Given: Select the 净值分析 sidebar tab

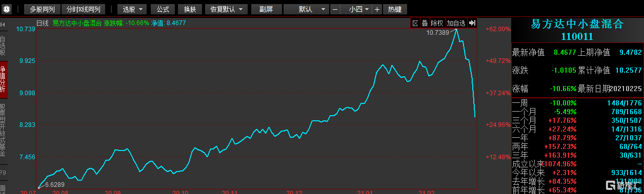Looking at the screenshot, I should pyautogui.click(x=3, y=80).
